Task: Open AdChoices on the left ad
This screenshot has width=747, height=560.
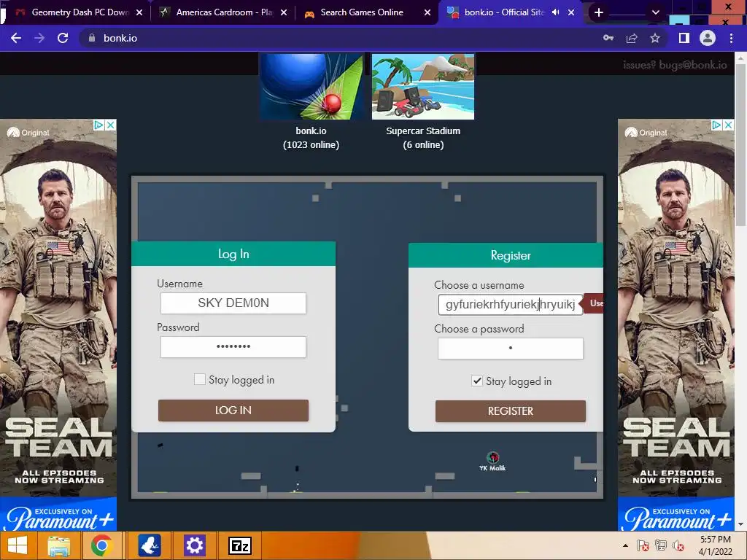Action: coord(99,125)
